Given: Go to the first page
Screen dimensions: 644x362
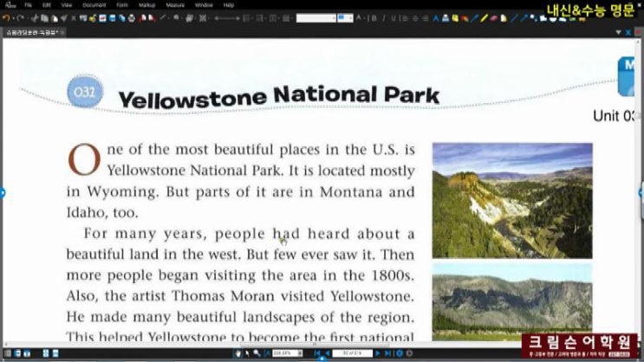Looking at the screenshot, I should (317, 353).
